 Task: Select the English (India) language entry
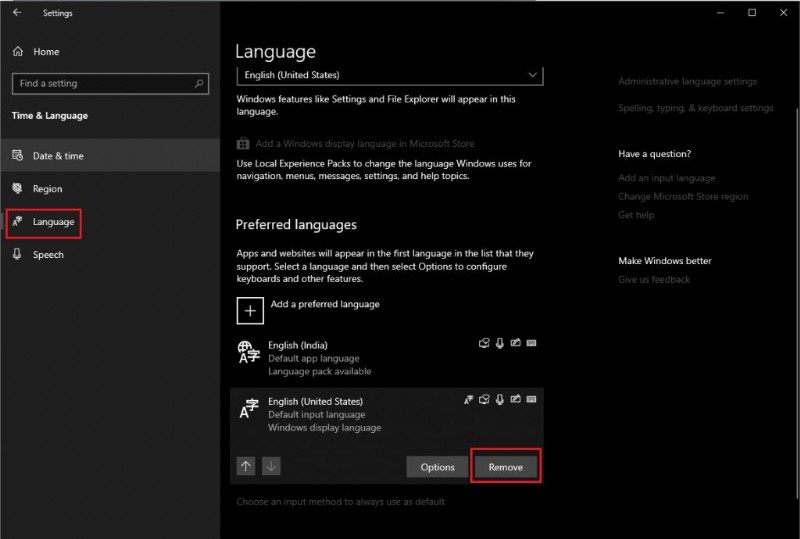[x=387, y=358]
